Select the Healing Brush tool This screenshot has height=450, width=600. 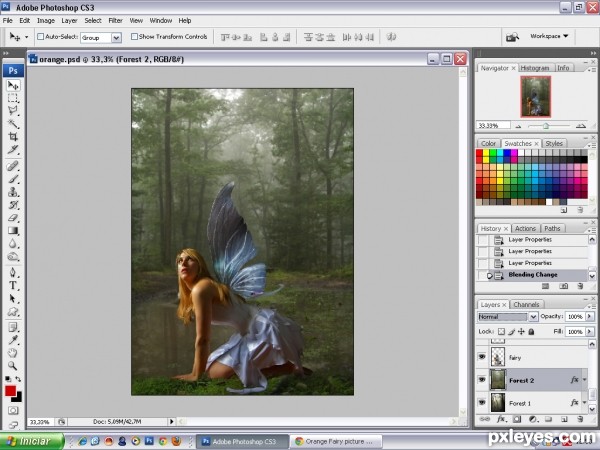13,166
